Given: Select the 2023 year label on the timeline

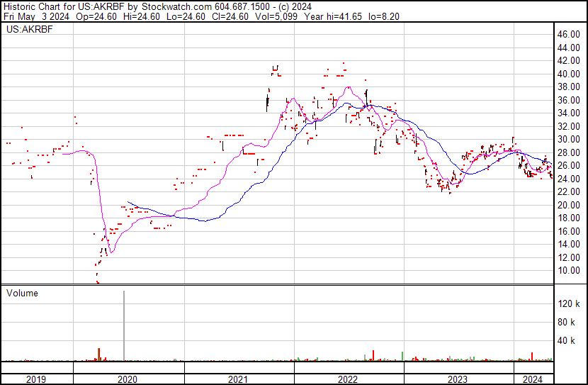Looking at the screenshot, I should point(458,379).
